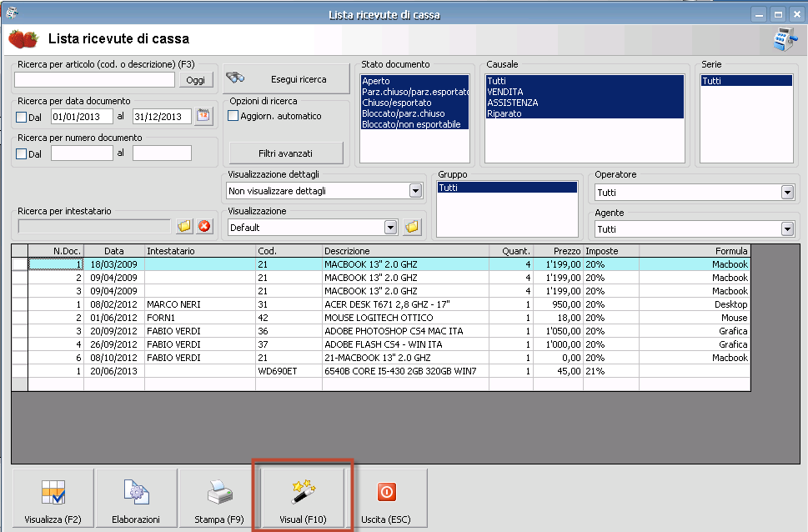Click the cash register icon top right

pyautogui.click(x=784, y=39)
